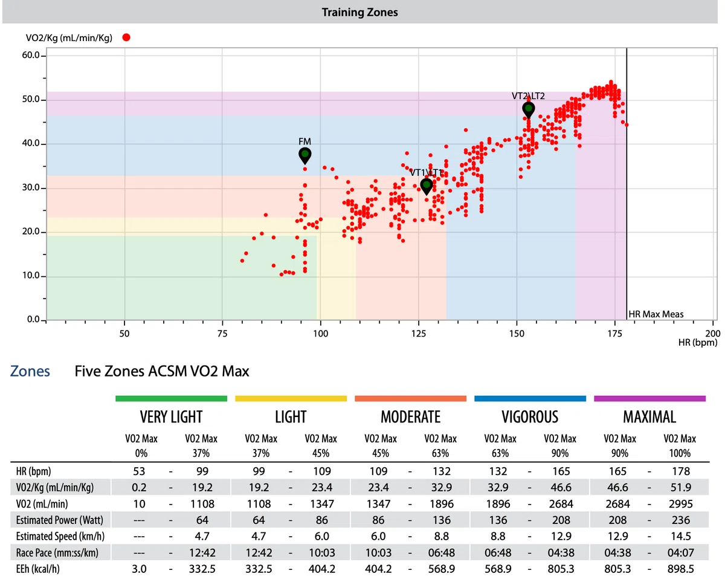Click the VT2\LT2 marker pin
Image resolution: width=725 pixels, height=588 pixels.
pos(529,110)
